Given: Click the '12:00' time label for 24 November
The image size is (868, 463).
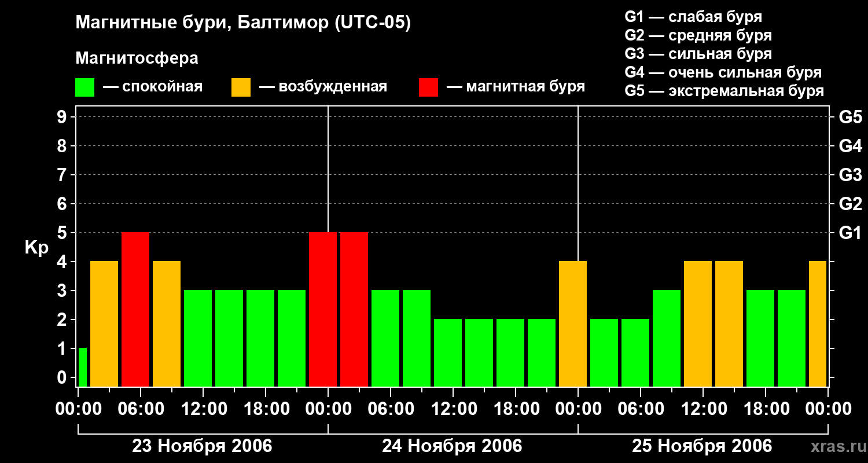Looking at the screenshot, I should [x=453, y=409].
